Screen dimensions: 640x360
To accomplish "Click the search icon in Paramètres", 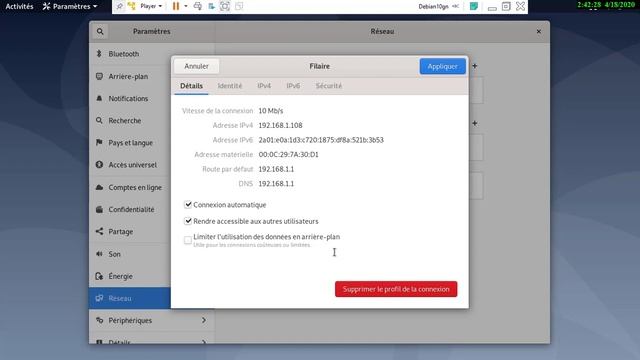I will (100, 31).
